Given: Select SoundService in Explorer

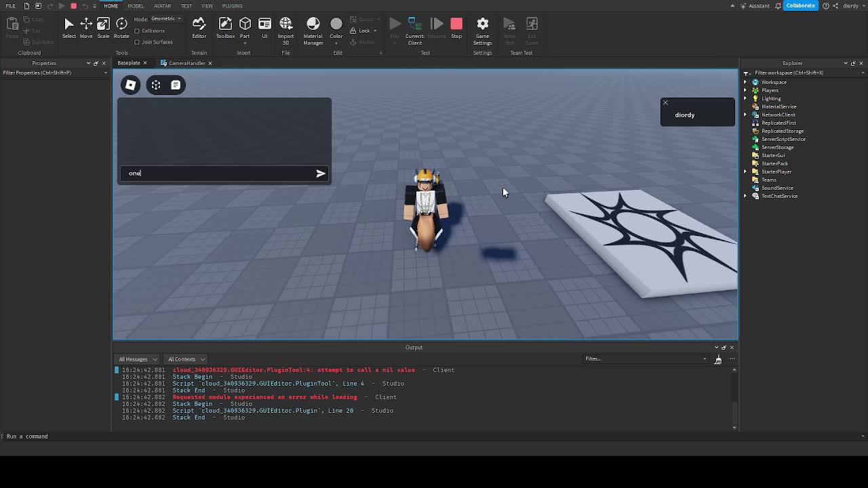Looking at the screenshot, I should click(777, 188).
